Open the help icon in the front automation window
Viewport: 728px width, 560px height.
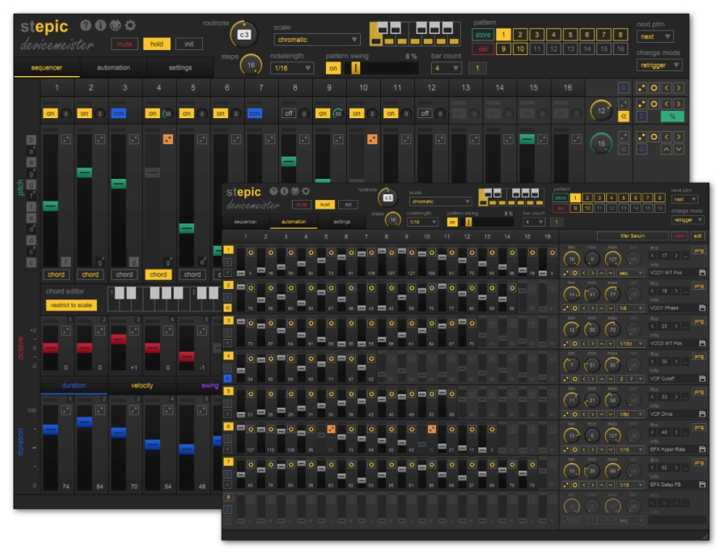coord(273,191)
